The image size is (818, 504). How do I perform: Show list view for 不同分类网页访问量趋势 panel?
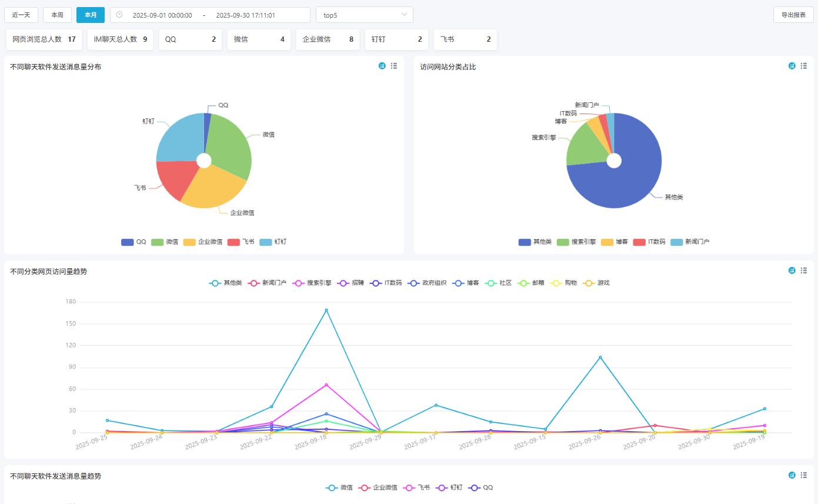click(x=804, y=271)
